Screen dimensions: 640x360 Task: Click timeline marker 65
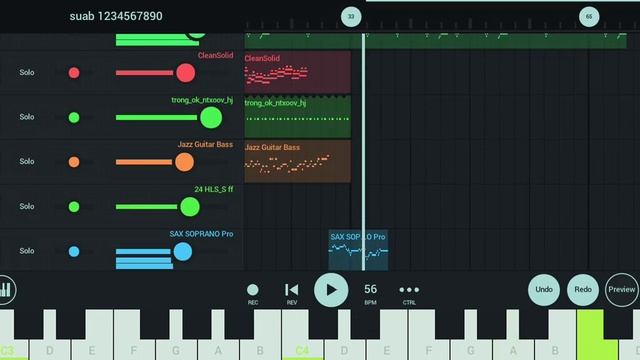tap(589, 17)
